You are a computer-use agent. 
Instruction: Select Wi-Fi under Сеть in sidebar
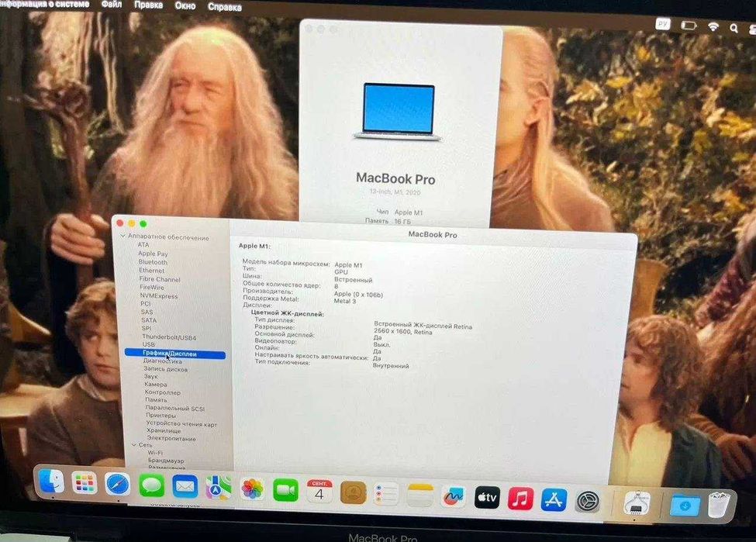click(x=155, y=453)
